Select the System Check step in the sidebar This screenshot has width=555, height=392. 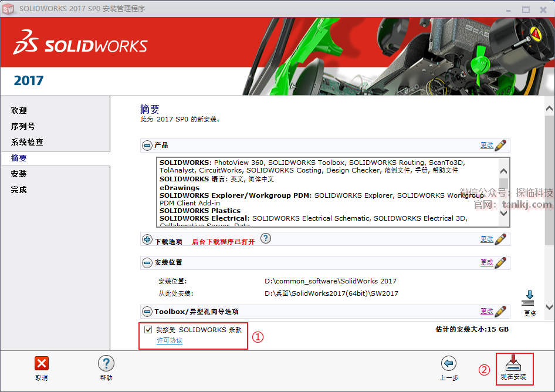[x=27, y=142]
